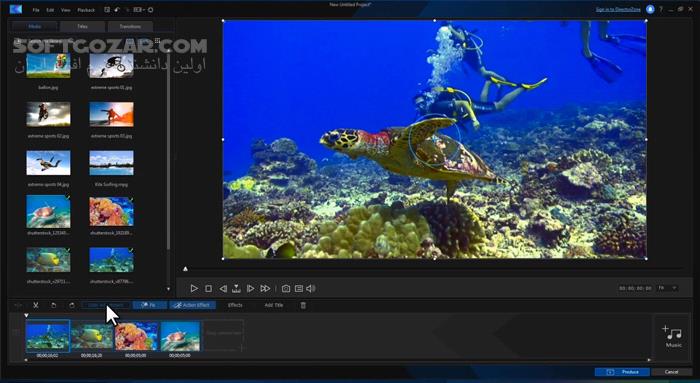Select fourth timeline clip with turtle
Screen dimensions: 700x383
click(x=180, y=336)
